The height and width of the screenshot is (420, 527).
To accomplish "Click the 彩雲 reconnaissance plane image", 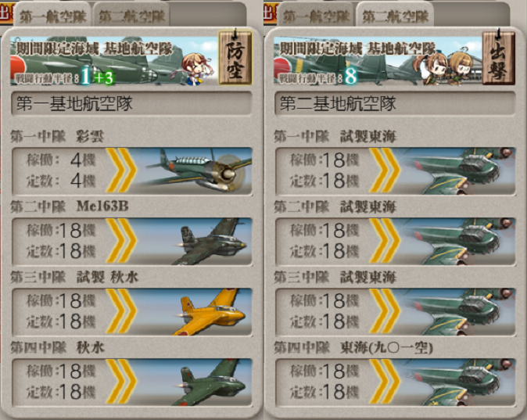I will (x=192, y=171).
